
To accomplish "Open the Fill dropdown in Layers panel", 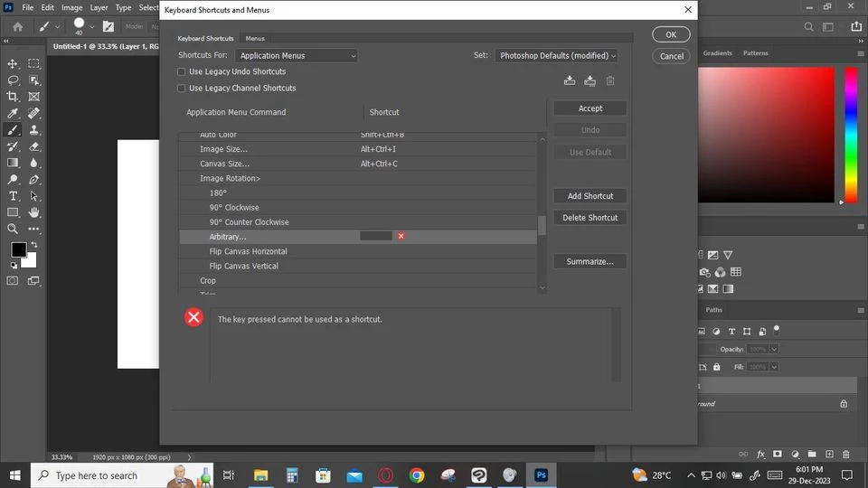I will point(774,367).
